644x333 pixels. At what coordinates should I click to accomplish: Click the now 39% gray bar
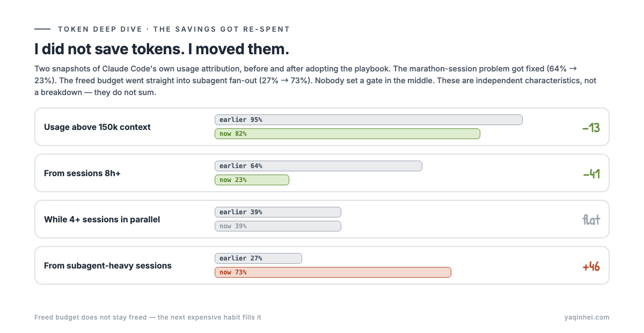point(278,226)
